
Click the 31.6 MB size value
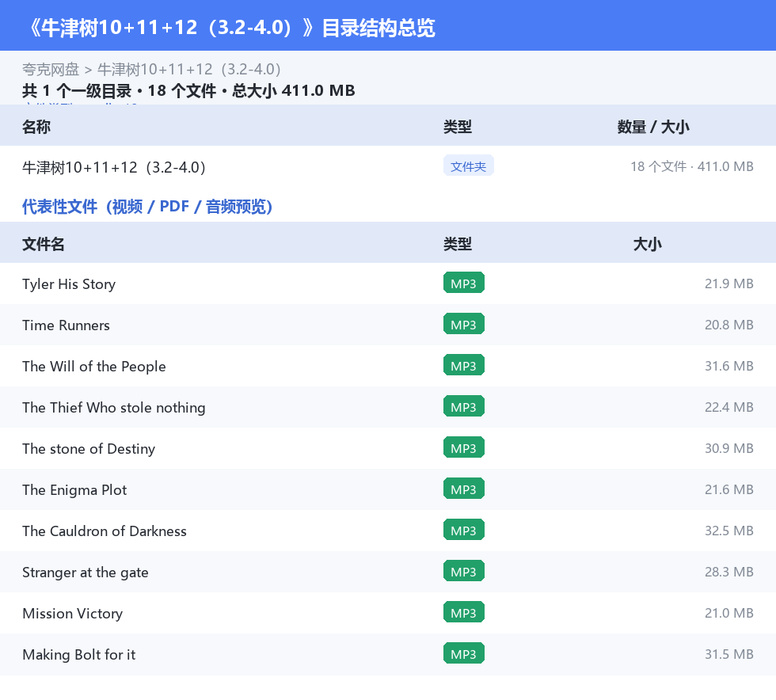[729, 366]
